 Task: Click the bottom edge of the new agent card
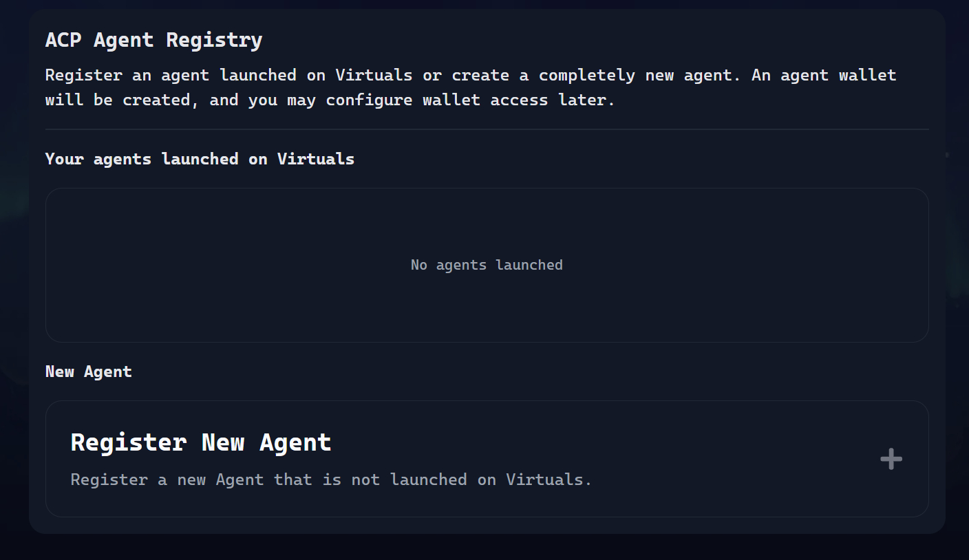coord(487,515)
